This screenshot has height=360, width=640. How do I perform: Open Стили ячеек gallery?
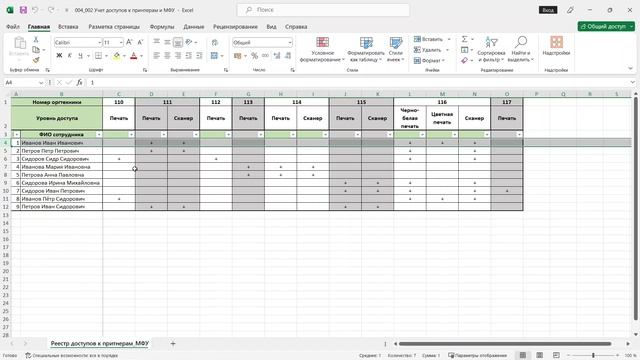tap(396, 49)
